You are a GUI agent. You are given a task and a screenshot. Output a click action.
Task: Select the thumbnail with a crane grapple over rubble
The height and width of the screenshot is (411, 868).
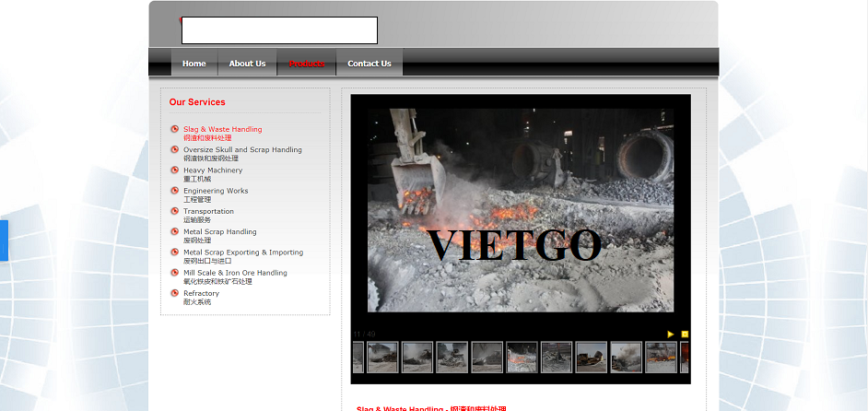click(x=557, y=358)
